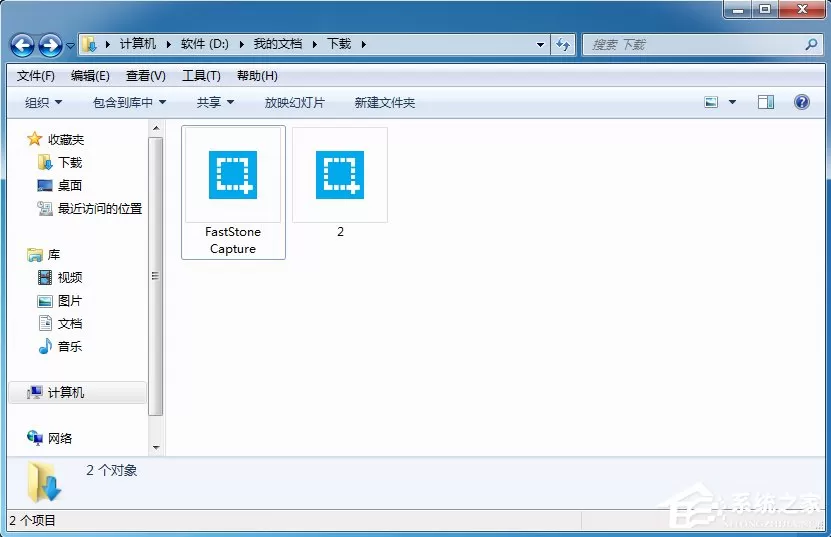The image size is (831, 537).
Task: Click the 新建文件夹 button
Action: click(385, 102)
